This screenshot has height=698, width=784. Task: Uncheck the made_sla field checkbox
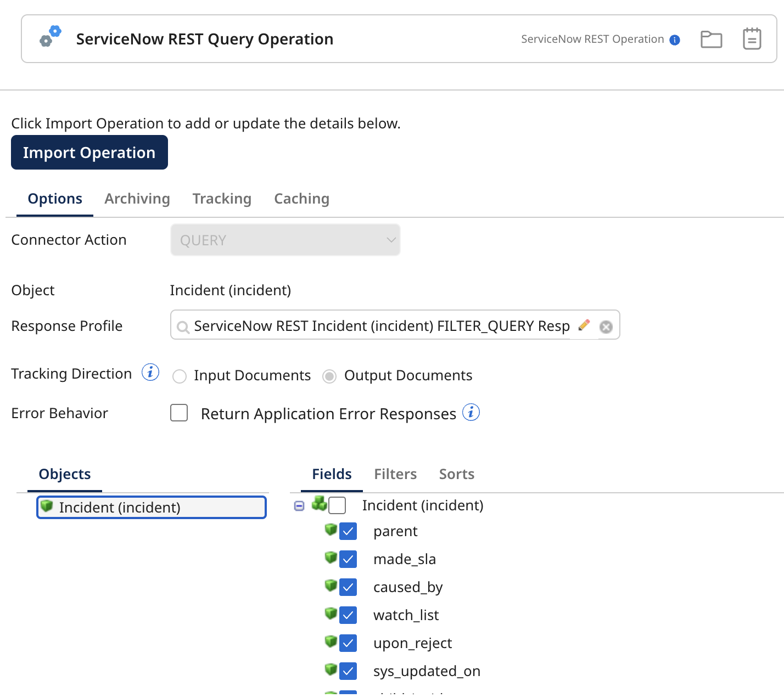(348, 559)
